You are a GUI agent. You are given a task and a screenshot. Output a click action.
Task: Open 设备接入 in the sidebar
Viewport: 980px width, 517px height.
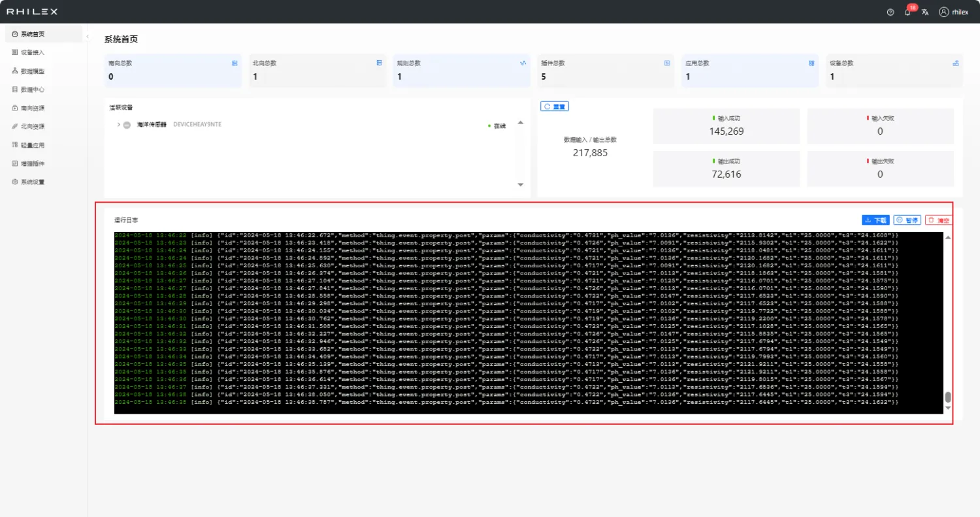click(44, 52)
